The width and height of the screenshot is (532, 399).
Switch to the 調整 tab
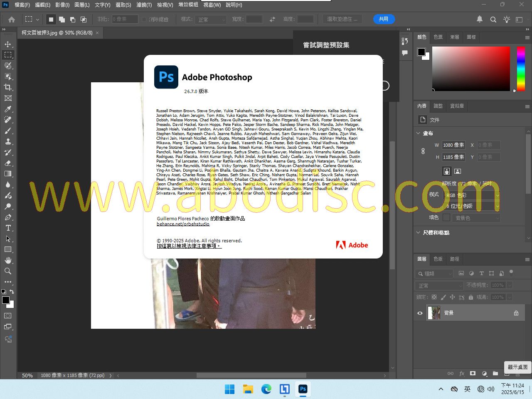click(438, 106)
